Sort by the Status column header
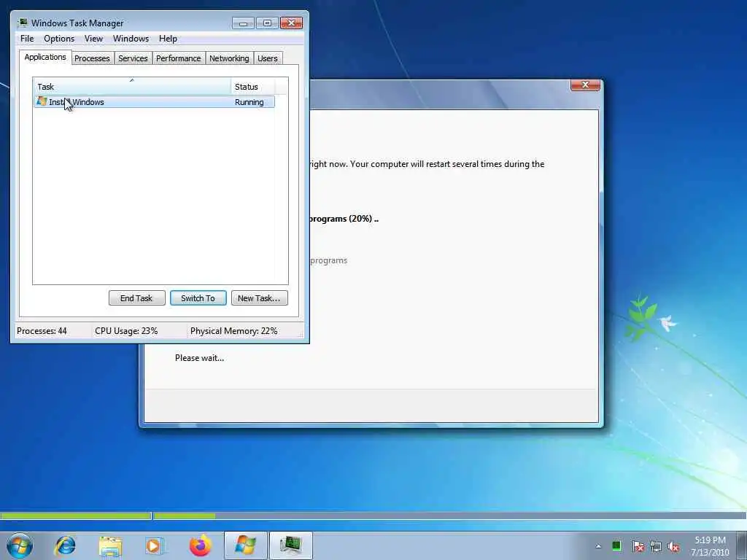The width and height of the screenshot is (747, 560). point(252,86)
